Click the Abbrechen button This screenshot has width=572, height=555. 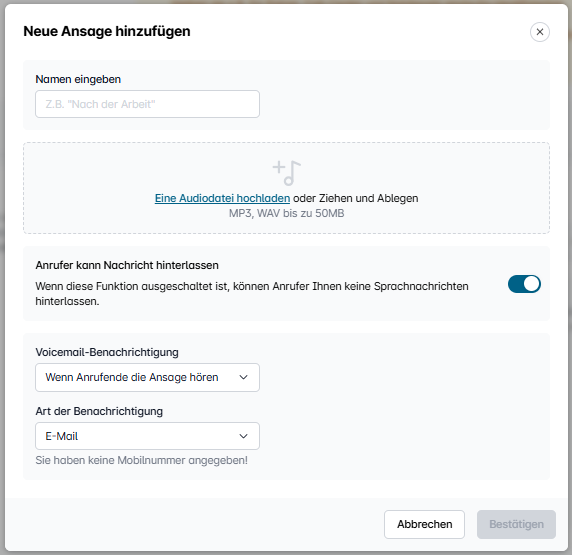pos(424,524)
